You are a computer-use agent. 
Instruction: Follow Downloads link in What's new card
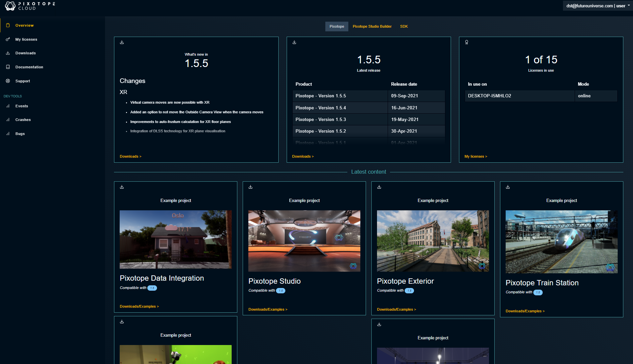(131, 156)
